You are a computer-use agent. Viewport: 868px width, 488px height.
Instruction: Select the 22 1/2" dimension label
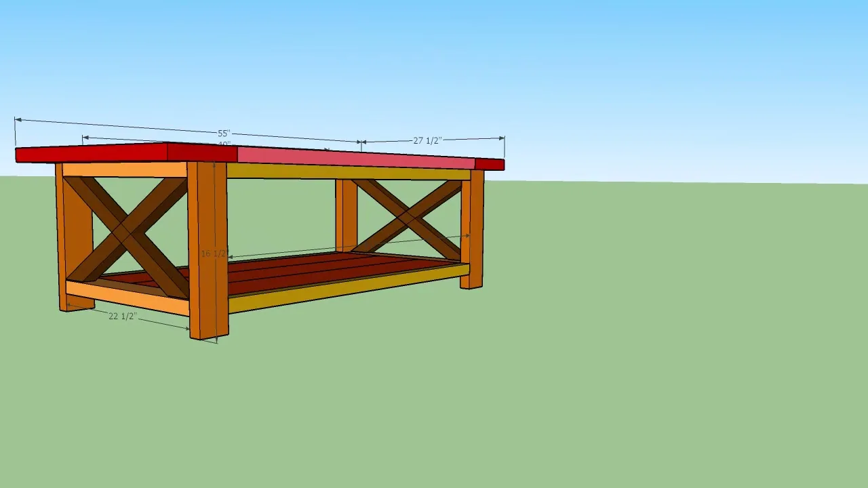coord(122,316)
